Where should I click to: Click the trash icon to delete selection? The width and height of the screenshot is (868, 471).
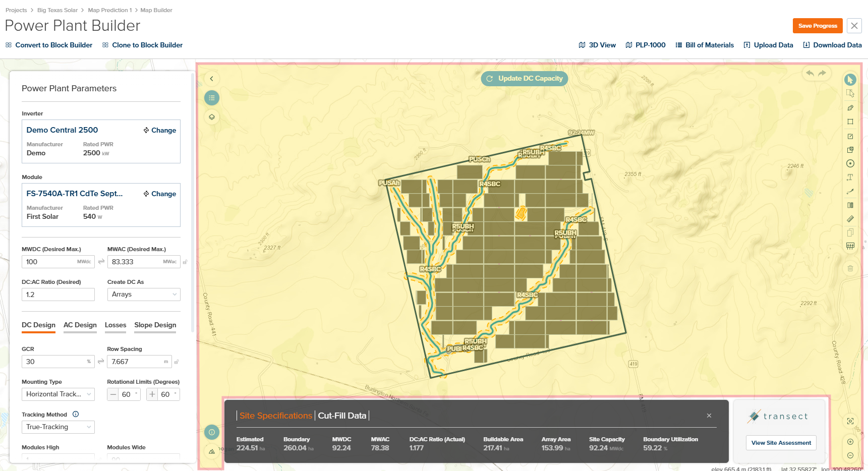(x=850, y=268)
